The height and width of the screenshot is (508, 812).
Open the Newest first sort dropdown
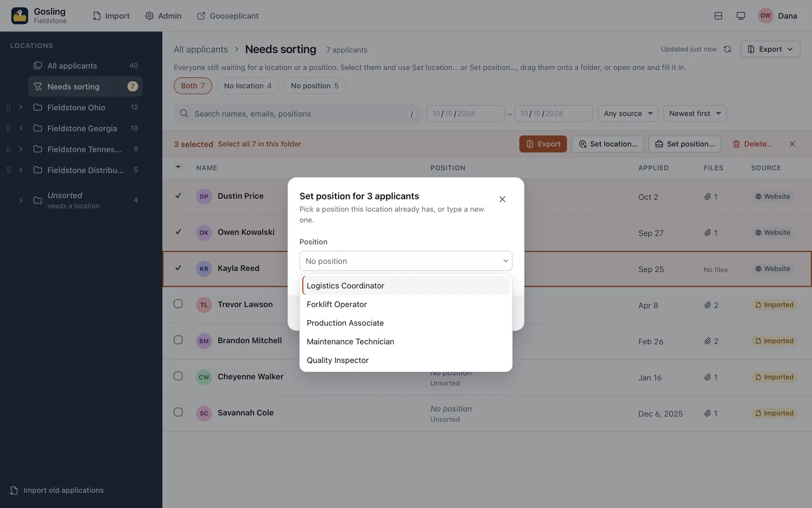click(695, 114)
